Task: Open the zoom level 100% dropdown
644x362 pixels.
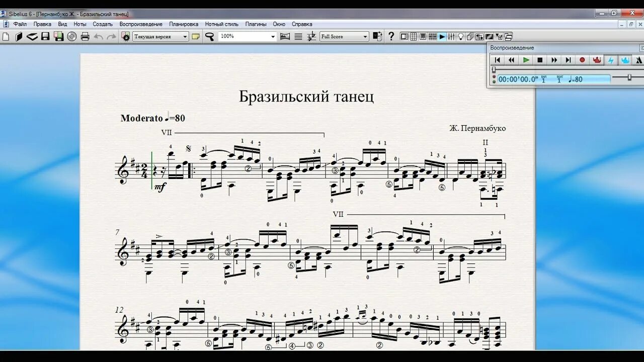Action: [248, 36]
